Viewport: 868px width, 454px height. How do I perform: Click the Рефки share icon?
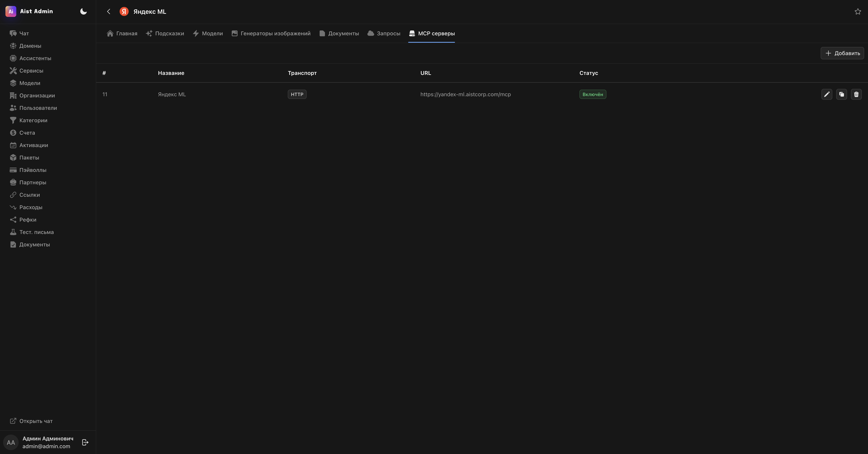13,220
